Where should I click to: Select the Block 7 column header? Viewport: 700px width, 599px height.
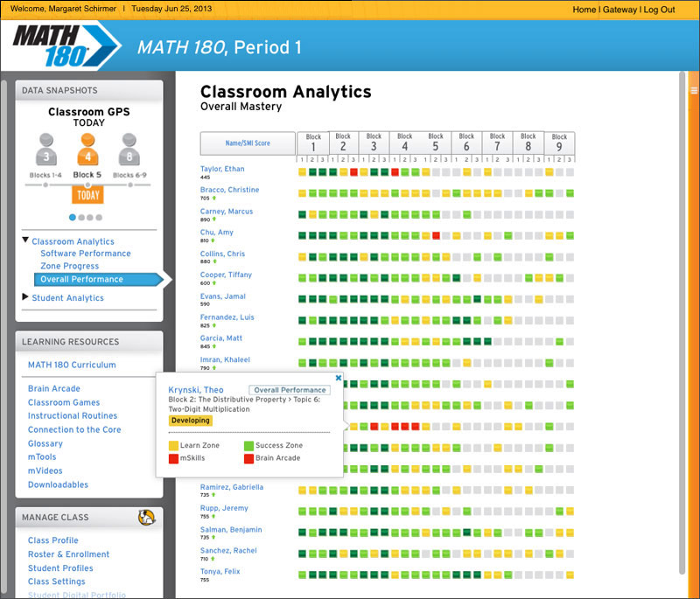click(x=497, y=143)
